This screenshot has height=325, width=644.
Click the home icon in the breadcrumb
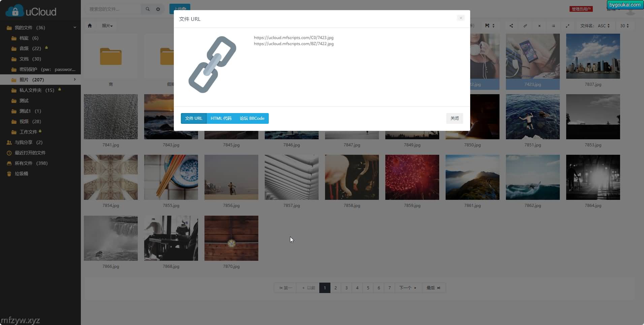(90, 26)
